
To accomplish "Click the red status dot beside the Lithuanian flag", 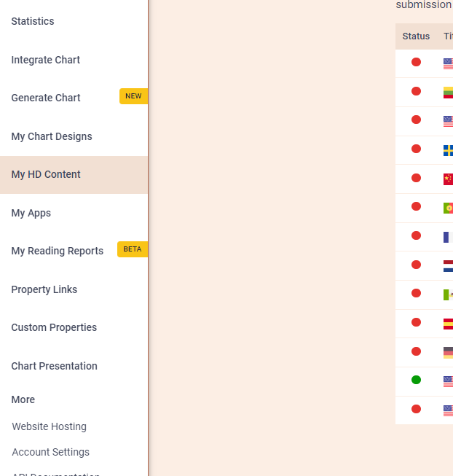I will (x=416, y=91).
